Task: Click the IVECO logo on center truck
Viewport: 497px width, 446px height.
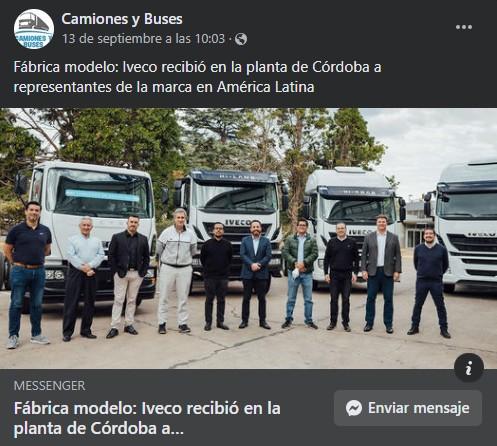Action: click(x=238, y=223)
